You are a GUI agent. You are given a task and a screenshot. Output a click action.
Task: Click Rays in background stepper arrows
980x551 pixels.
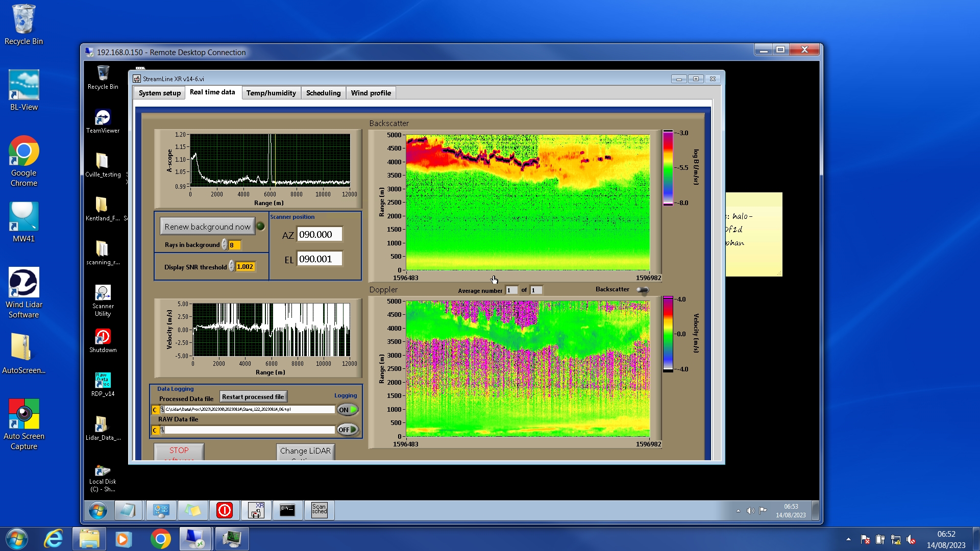[x=224, y=245]
